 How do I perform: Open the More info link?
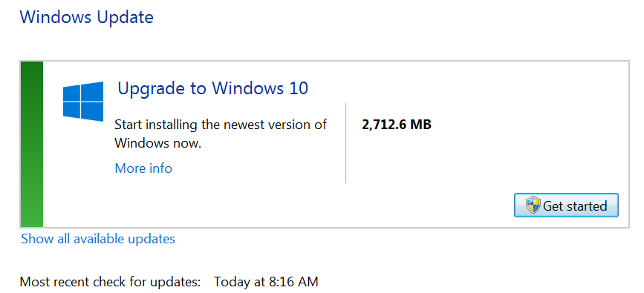click(x=143, y=168)
